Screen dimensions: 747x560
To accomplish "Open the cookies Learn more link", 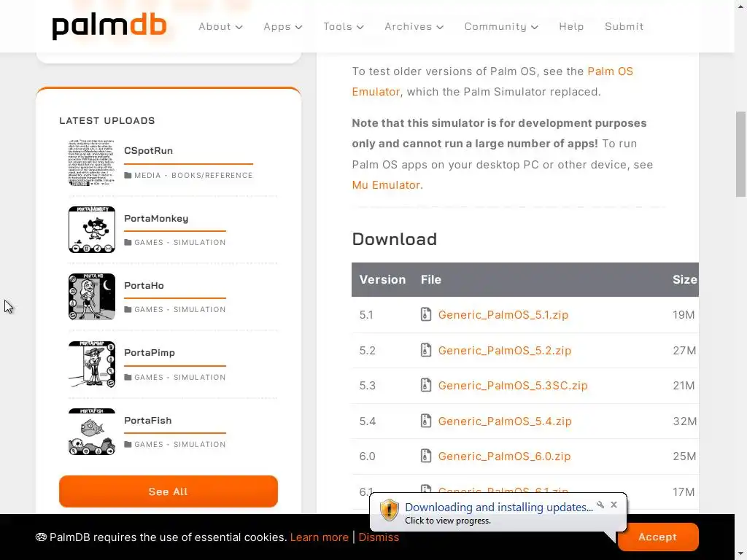I will [x=320, y=537].
